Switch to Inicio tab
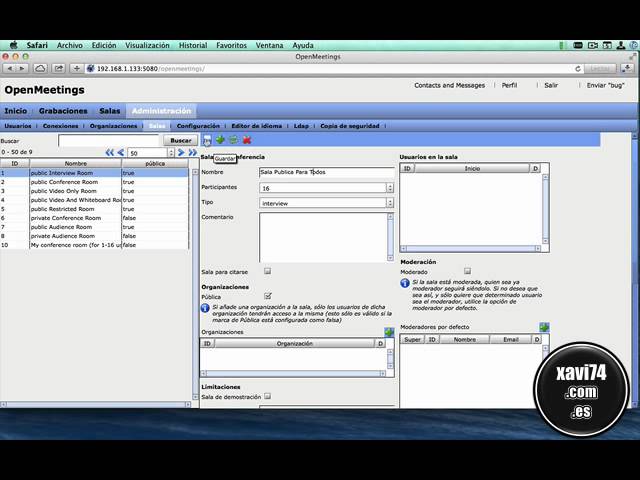The height and width of the screenshot is (480, 640). [16, 111]
